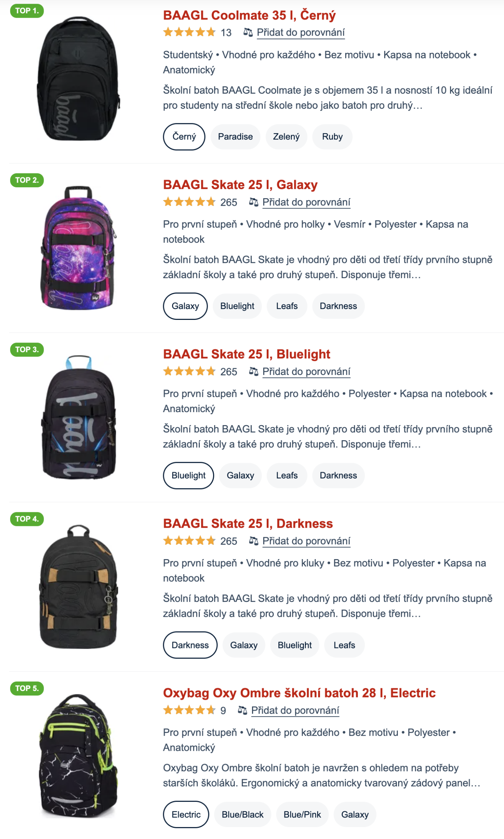504x839 pixels.
Task: Click star rating of BAAGL Skate Bluelight
Action: (189, 371)
